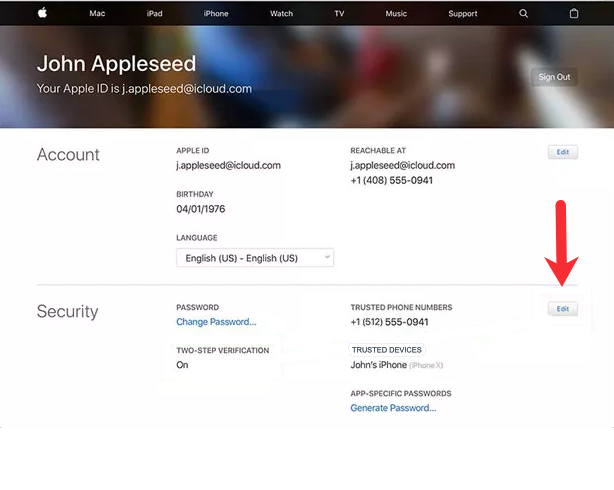This screenshot has width=614, height=490.
Task: Open the Support navigation item
Action: pyautogui.click(x=462, y=13)
